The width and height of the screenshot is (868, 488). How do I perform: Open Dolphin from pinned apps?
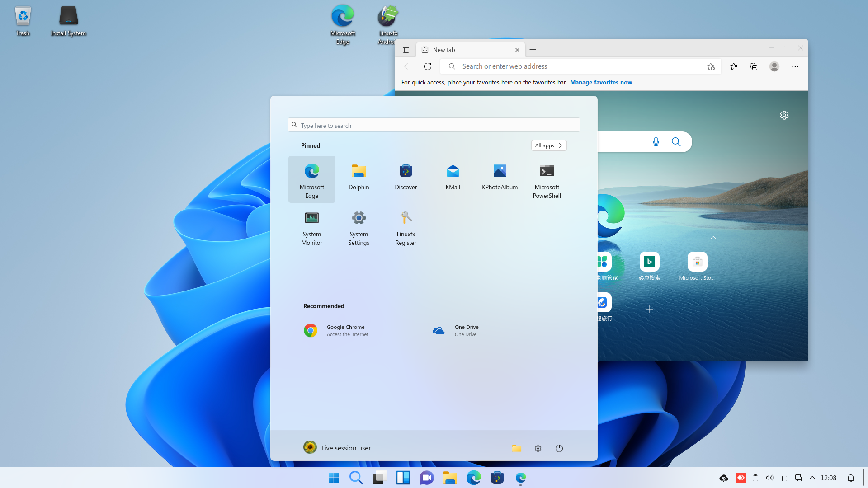click(x=359, y=178)
